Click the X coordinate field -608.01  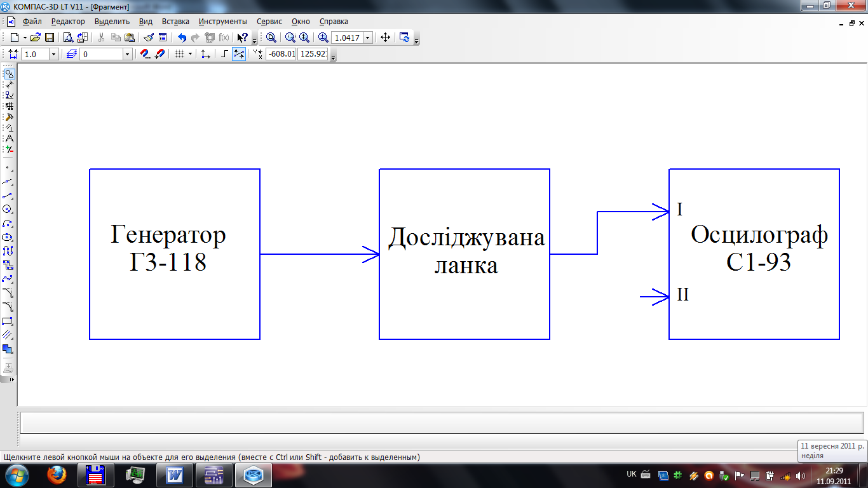click(x=281, y=55)
